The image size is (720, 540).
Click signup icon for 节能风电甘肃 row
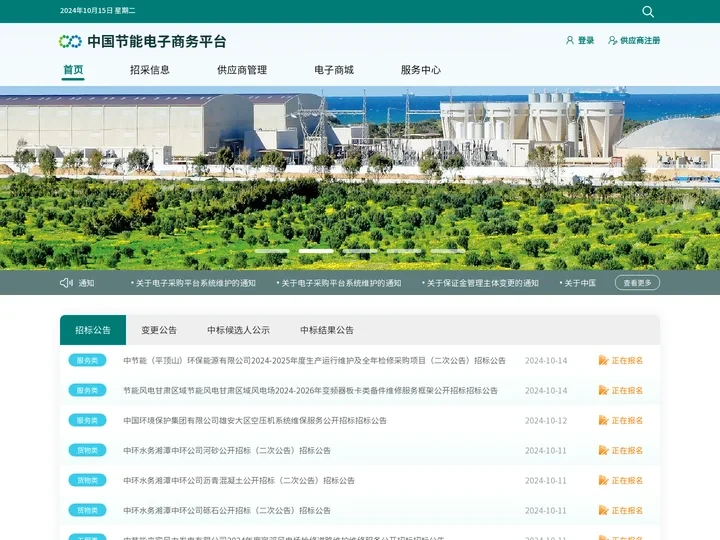tap(603, 390)
